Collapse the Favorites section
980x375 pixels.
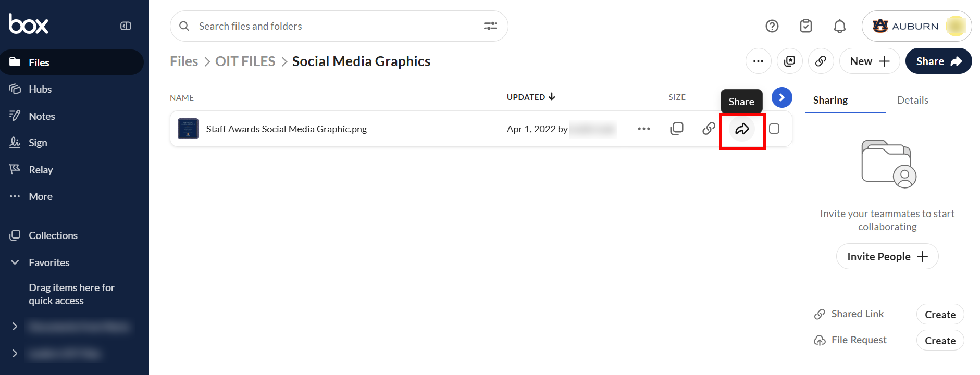(15, 262)
